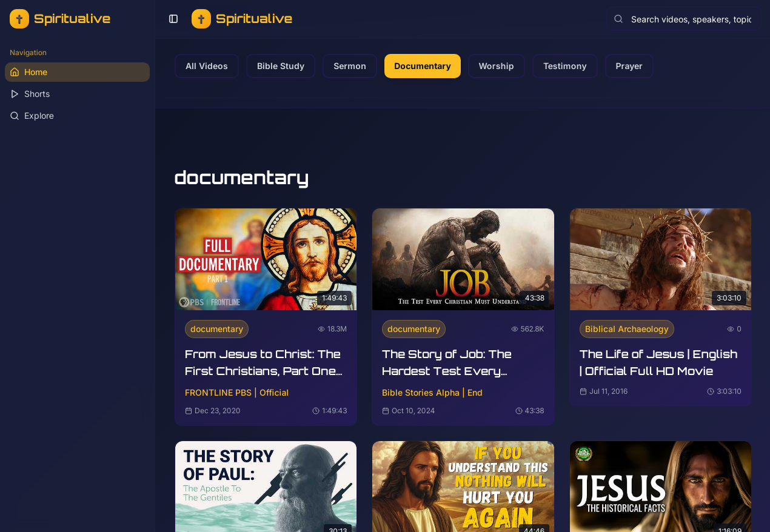The width and height of the screenshot is (770, 532).
Task: Open The Life of Jesus thumbnail
Action: [x=660, y=259]
